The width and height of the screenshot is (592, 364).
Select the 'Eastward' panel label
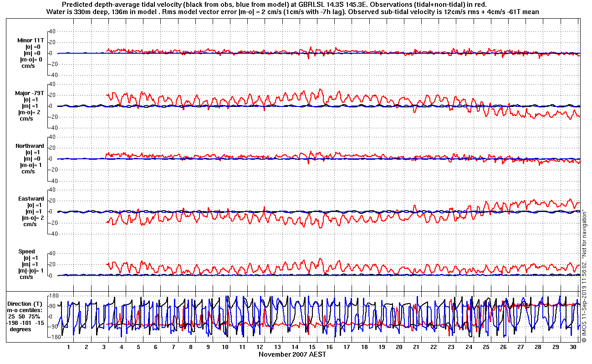(31, 199)
